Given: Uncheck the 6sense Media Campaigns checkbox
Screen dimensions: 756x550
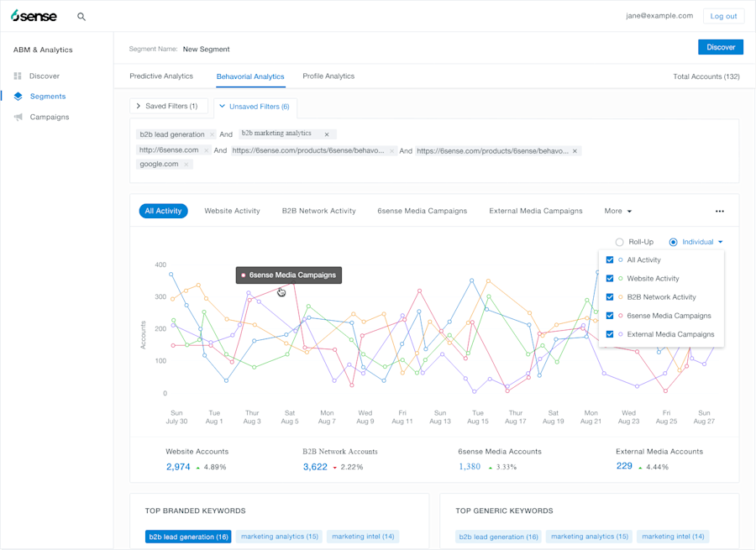Looking at the screenshot, I should tap(610, 315).
